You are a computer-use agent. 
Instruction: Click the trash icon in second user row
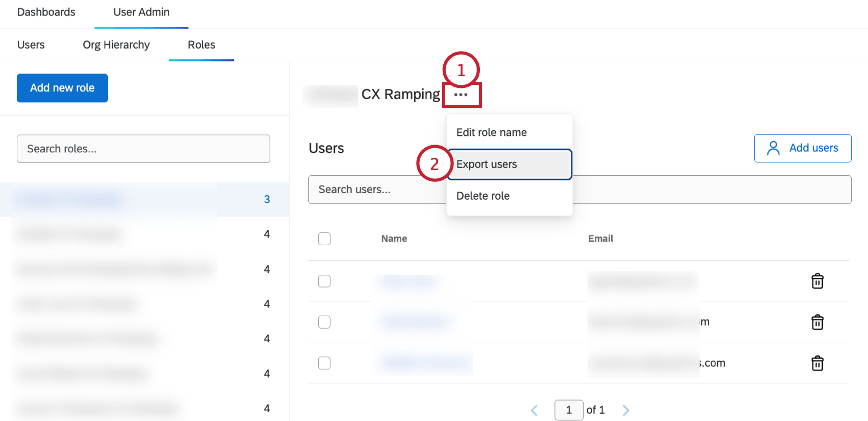(x=817, y=322)
